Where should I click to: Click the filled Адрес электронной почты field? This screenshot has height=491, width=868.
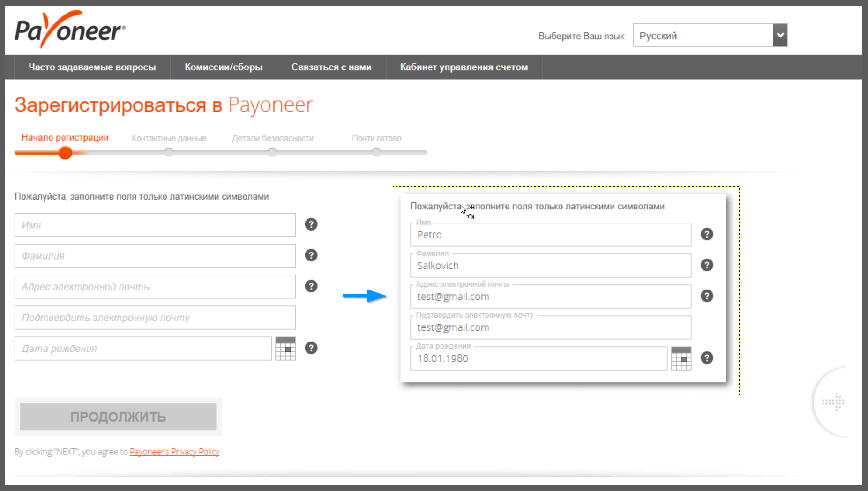point(551,297)
